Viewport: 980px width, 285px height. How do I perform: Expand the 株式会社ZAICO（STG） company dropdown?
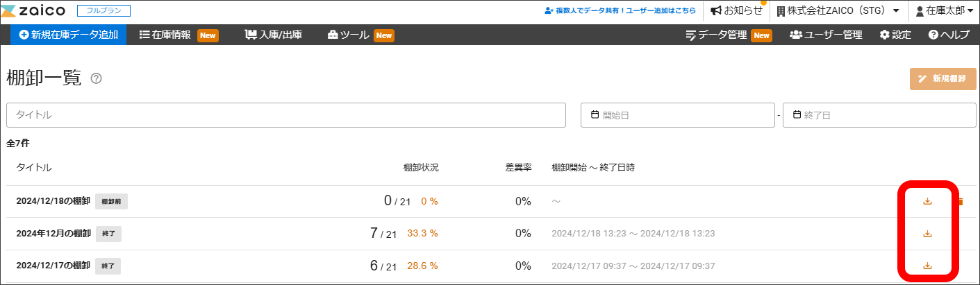tap(838, 11)
